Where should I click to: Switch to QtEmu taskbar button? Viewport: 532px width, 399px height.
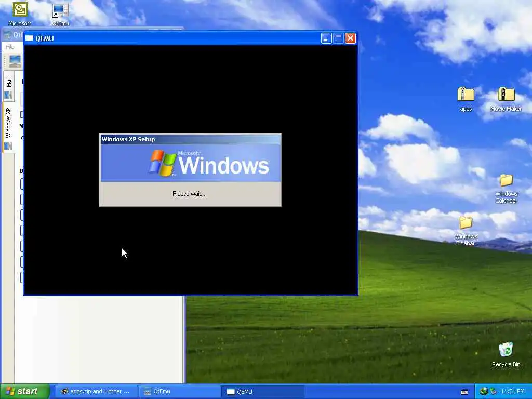pos(179,392)
